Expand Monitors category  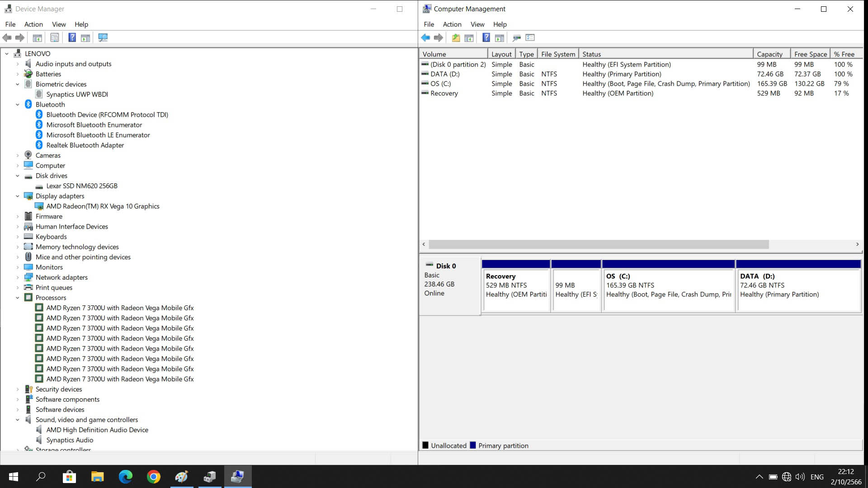18,267
